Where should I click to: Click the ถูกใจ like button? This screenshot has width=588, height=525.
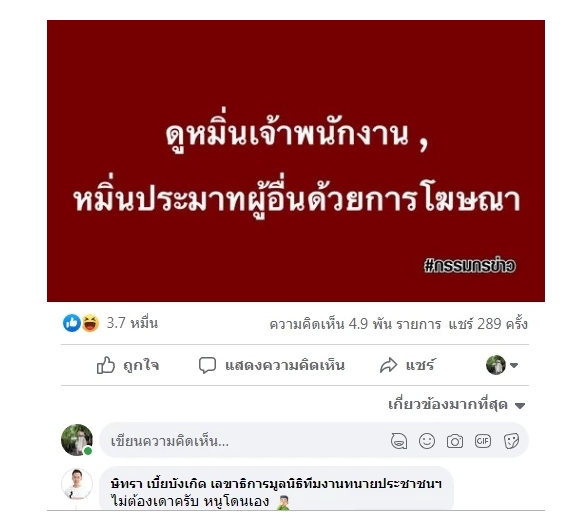(128, 365)
